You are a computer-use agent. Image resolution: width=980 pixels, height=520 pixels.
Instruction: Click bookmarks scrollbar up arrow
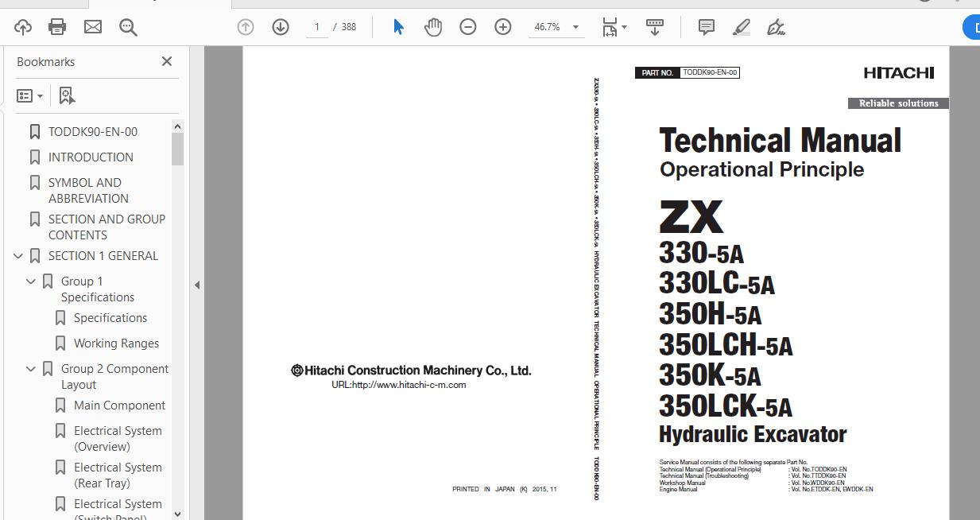point(178,126)
